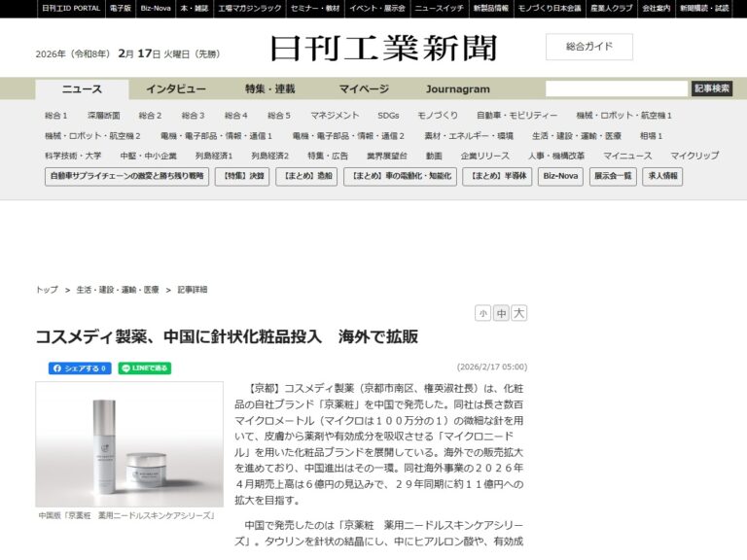Open 新製品情報 link

point(490,8)
